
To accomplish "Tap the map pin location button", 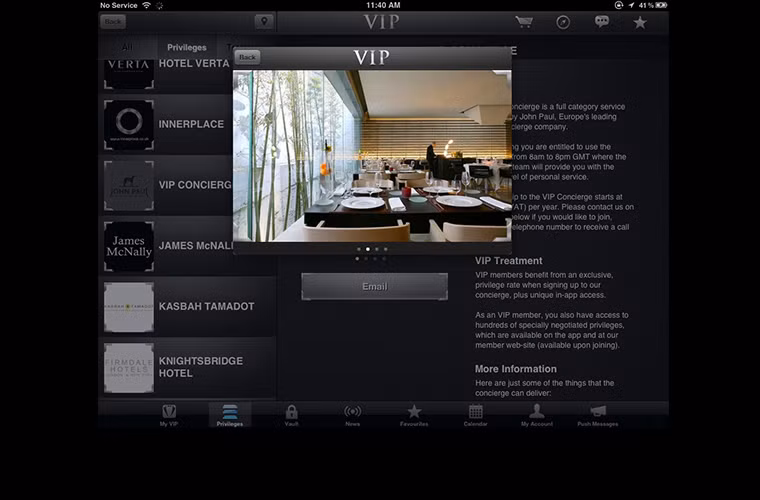I will coord(264,21).
